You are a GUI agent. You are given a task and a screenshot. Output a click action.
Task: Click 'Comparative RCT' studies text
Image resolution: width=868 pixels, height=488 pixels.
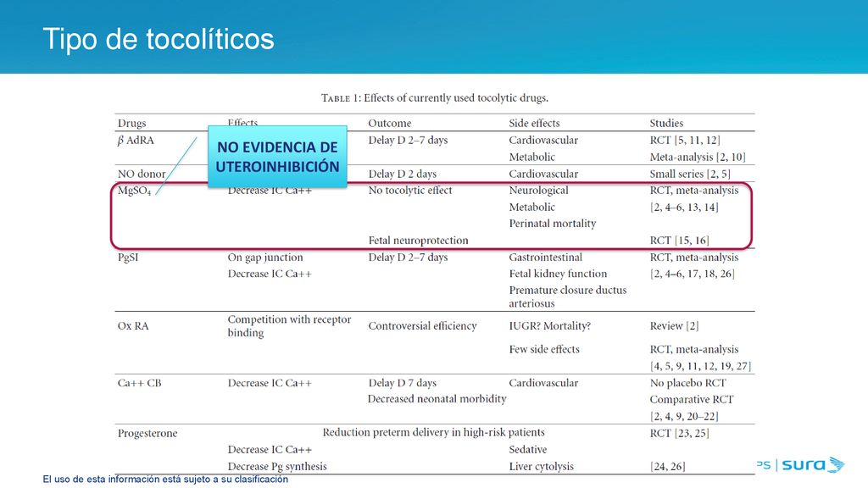coord(692,400)
